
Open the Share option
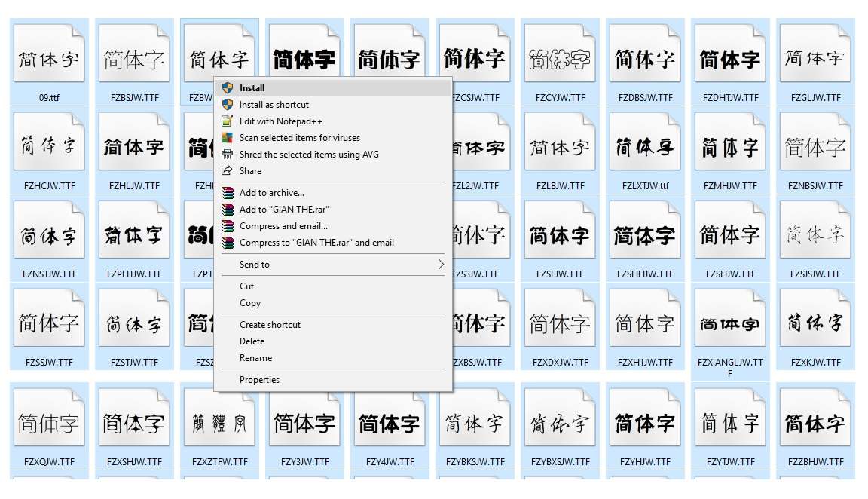(333, 171)
